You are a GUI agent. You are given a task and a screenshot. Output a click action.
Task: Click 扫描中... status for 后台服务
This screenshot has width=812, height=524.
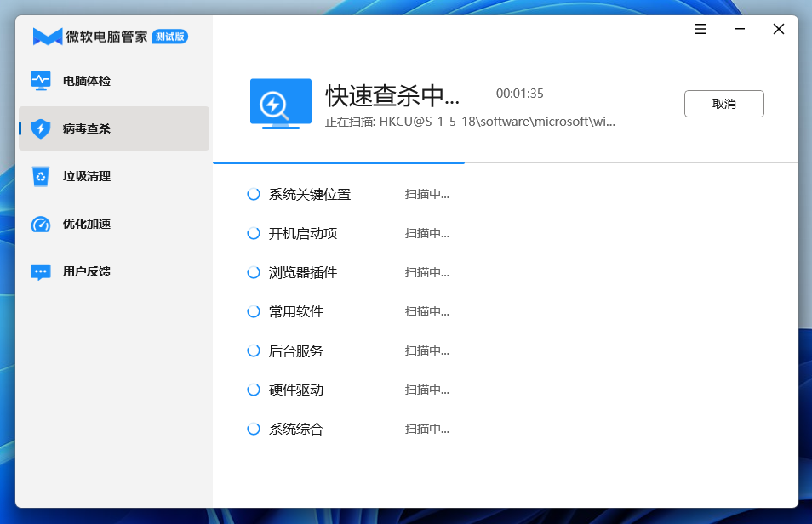(426, 350)
